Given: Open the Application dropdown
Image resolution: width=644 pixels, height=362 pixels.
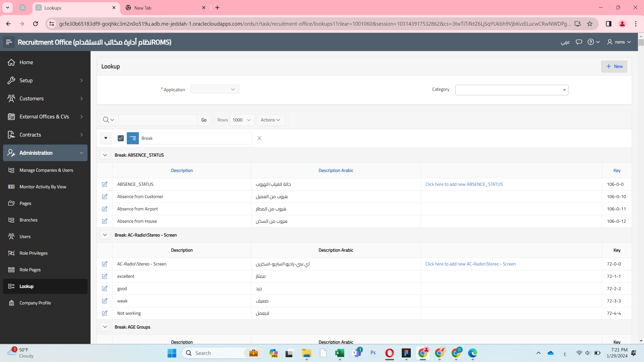Looking at the screenshot, I should click(215, 89).
